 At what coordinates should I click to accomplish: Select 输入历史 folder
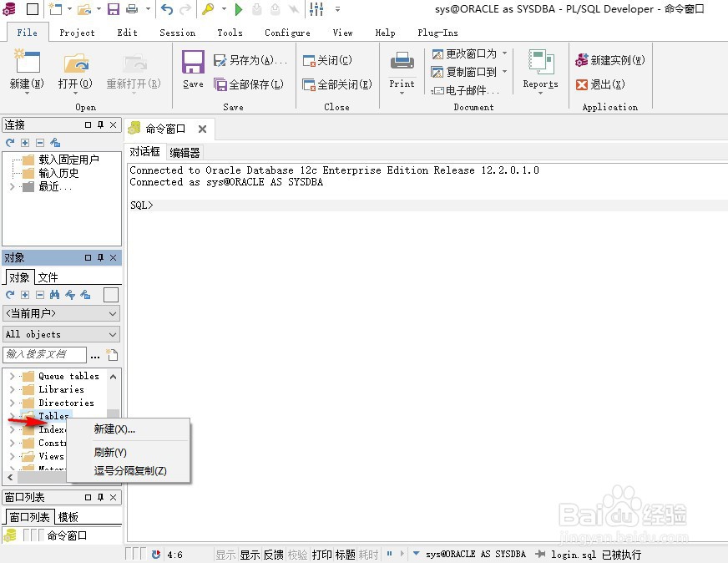(58, 173)
